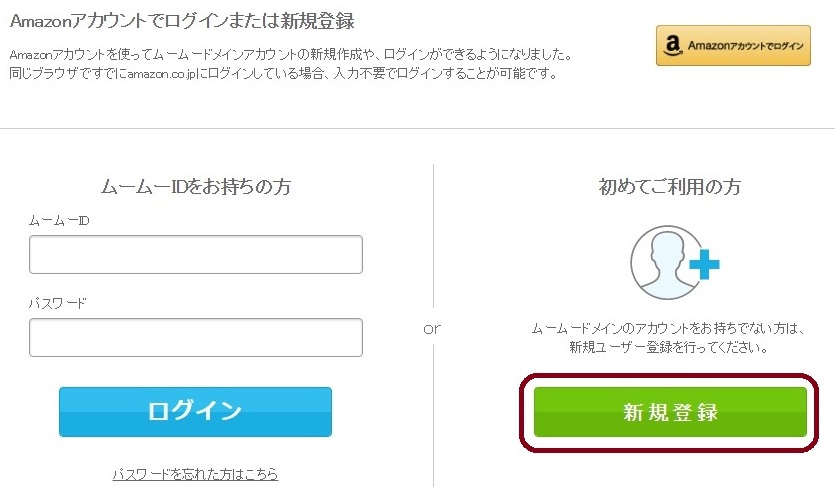
Task: Click the パスワード field label
Action: point(58,303)
